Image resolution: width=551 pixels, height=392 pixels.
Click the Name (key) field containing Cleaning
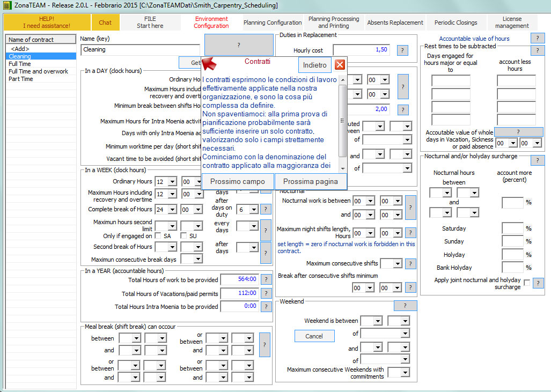(x=140, y=49)
